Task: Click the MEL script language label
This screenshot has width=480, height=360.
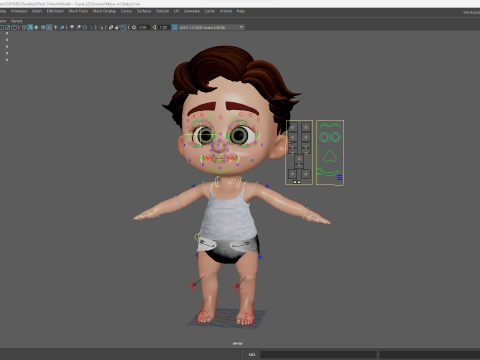Action: (252, 354)
